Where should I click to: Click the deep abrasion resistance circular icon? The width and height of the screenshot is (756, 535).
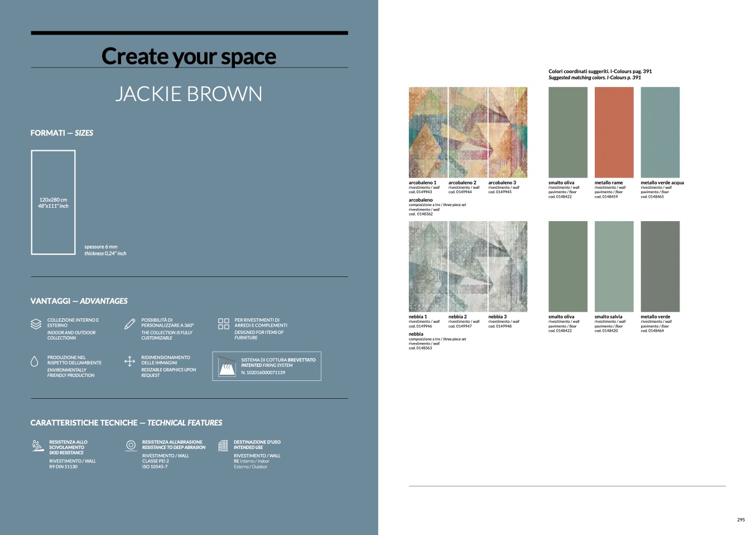pos(131,445)
